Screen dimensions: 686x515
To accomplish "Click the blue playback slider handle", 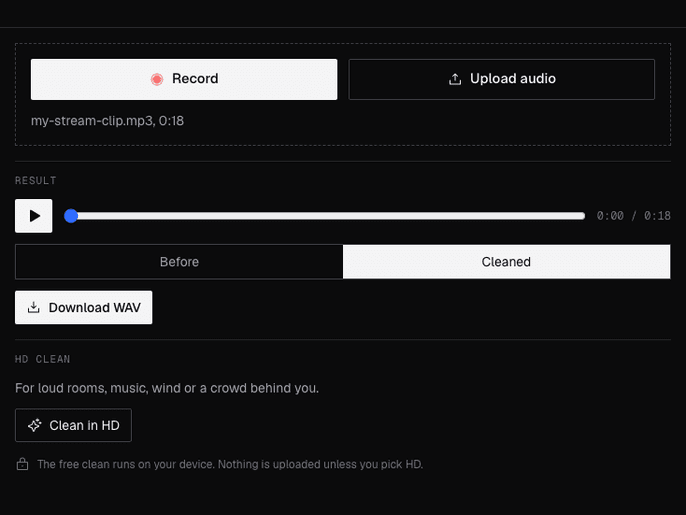I will pyautogui.click(x=71, y=216).
